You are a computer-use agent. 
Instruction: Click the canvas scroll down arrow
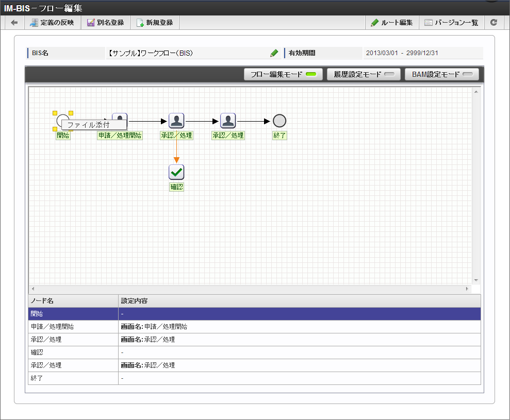476,280
